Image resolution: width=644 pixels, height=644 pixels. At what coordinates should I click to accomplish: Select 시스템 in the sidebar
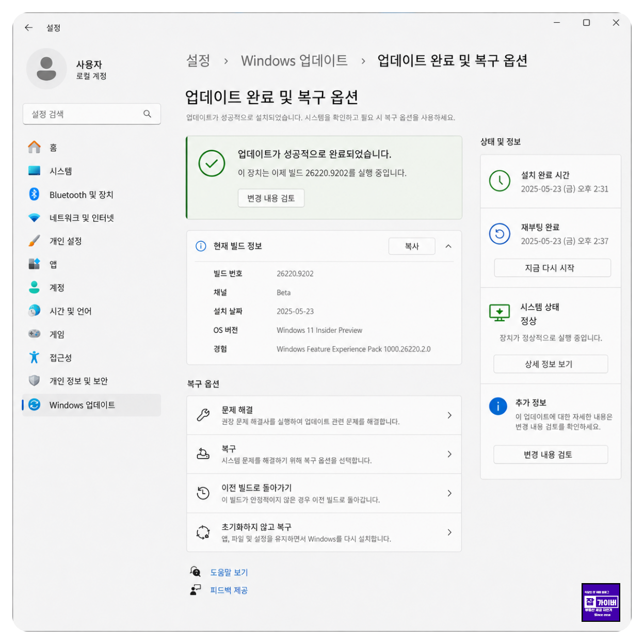pos(91,171)
